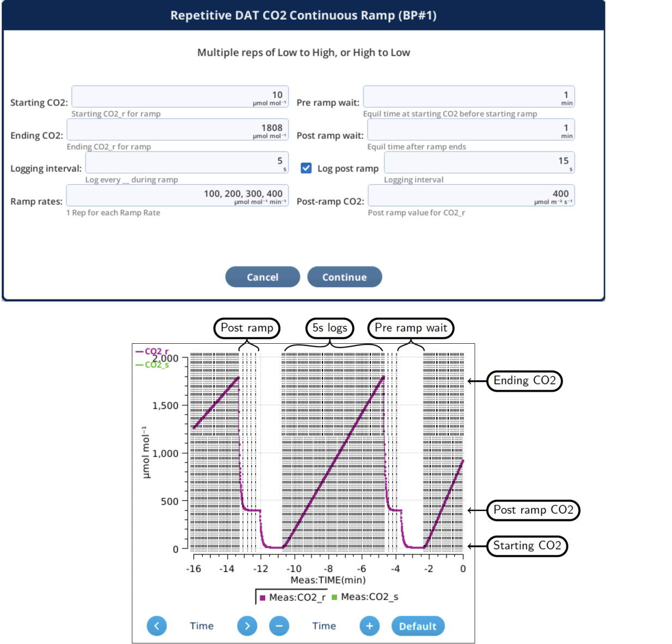Click the Time label between minus and plus
Screen dimensions: 672x644
pyautogui.click(x=324, y=626)
